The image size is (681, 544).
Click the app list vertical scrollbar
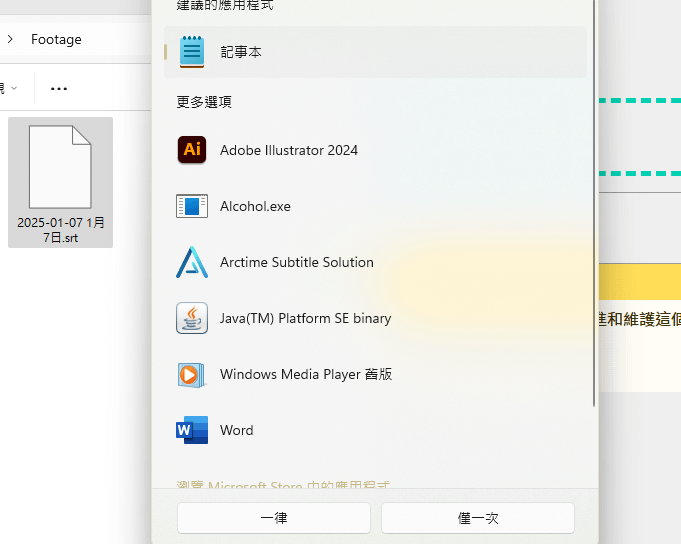coord(594,200)
